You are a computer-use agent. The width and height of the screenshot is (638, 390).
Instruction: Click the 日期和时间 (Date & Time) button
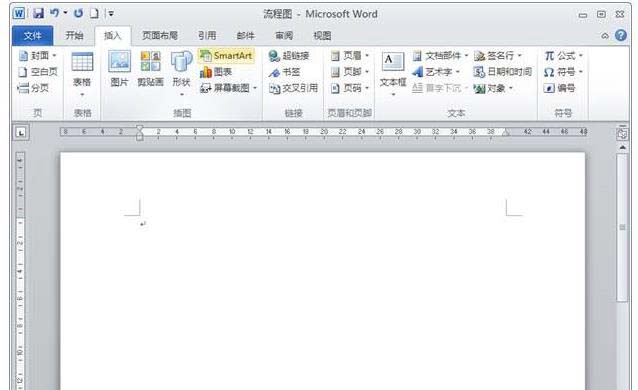click(x=503, y=72)
